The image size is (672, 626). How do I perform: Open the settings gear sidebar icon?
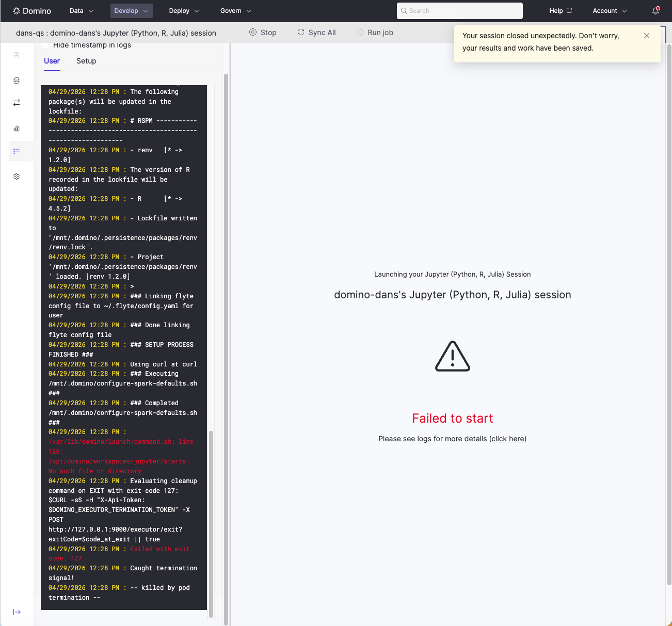(17, 176)
